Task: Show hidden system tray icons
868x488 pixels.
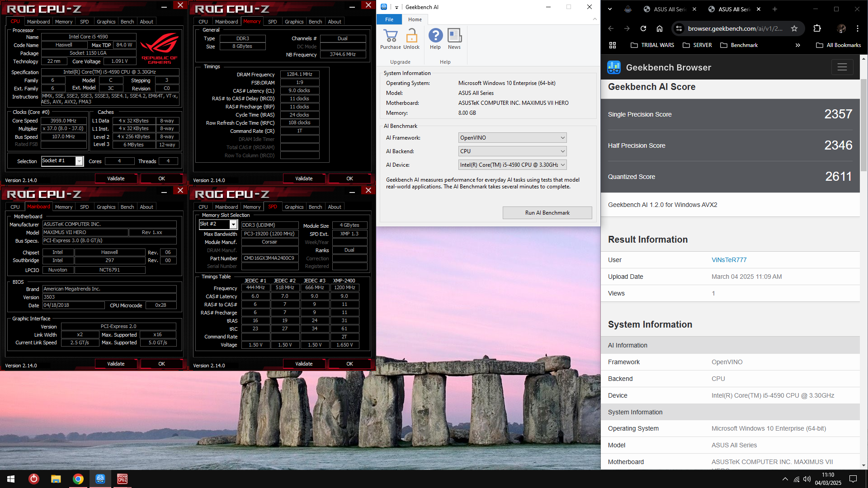Action: (x=785, y=479)
